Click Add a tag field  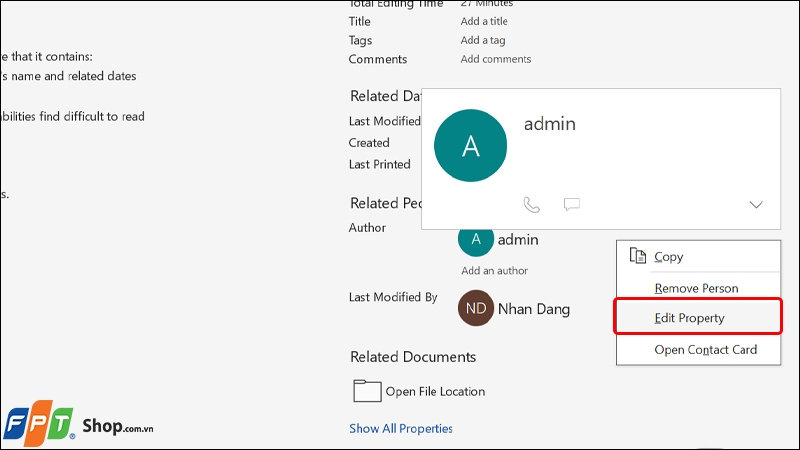tap(483, 40)
